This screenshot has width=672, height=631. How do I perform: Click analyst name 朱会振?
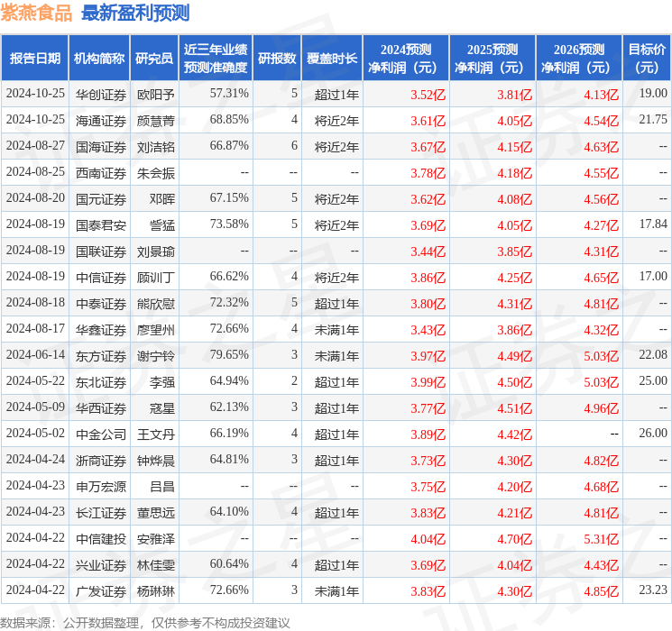point(155,173)
